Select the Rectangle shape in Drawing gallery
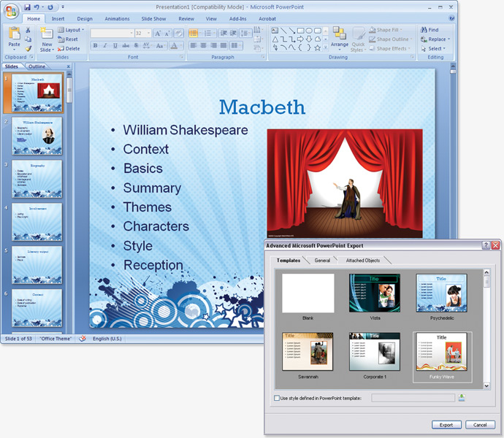 300,31
